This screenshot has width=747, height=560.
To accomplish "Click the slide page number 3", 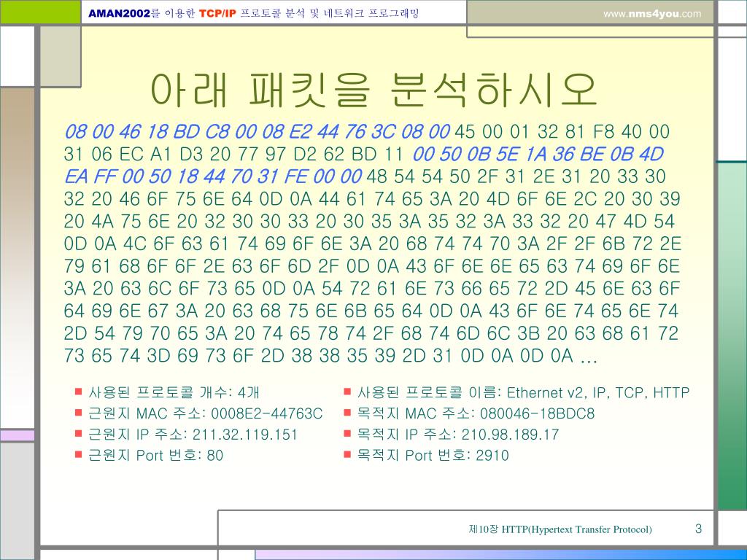I will pyautogui.click(x=698, y=529).
